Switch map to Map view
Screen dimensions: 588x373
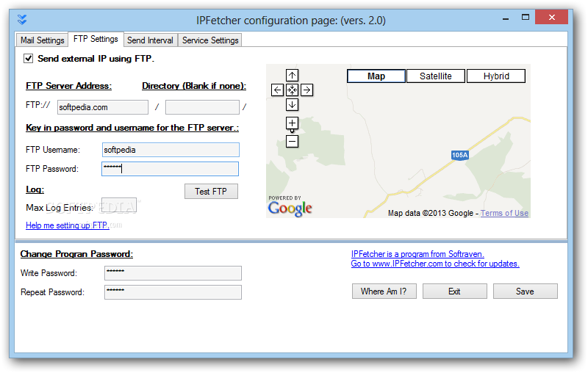(x=376, y=76)
